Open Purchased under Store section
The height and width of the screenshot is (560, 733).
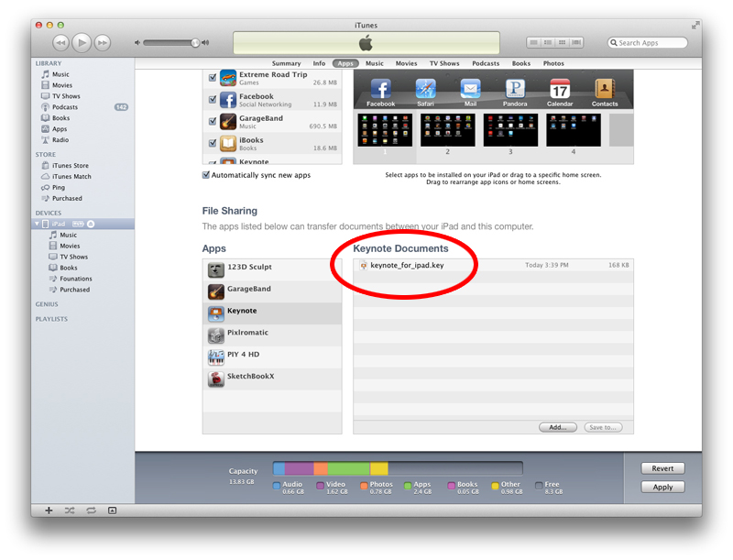tap(67, 198)
